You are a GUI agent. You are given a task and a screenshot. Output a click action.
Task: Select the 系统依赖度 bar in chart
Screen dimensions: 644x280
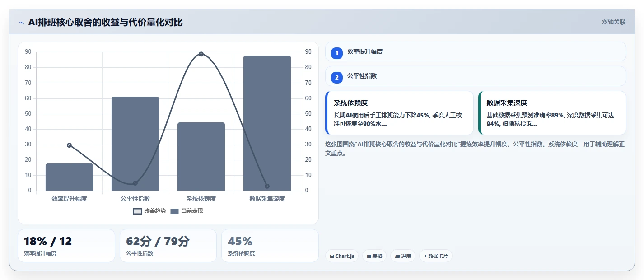[x=201, y=156]
